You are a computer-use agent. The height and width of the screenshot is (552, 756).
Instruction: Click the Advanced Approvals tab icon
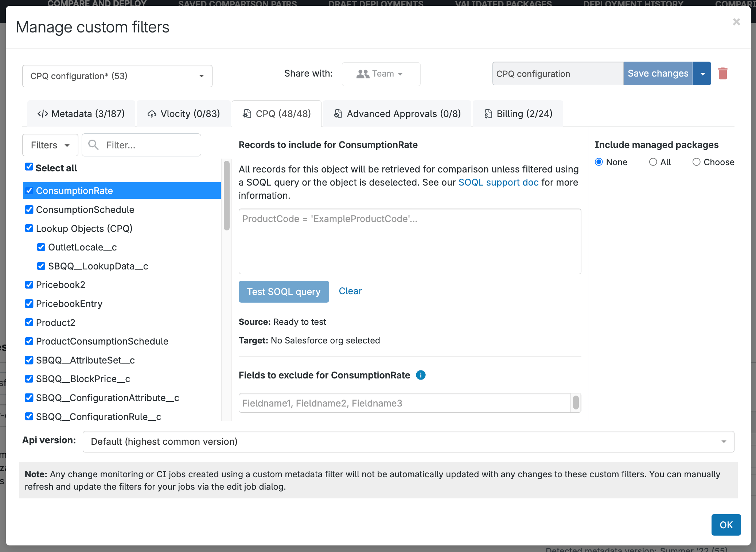[338, 114]
